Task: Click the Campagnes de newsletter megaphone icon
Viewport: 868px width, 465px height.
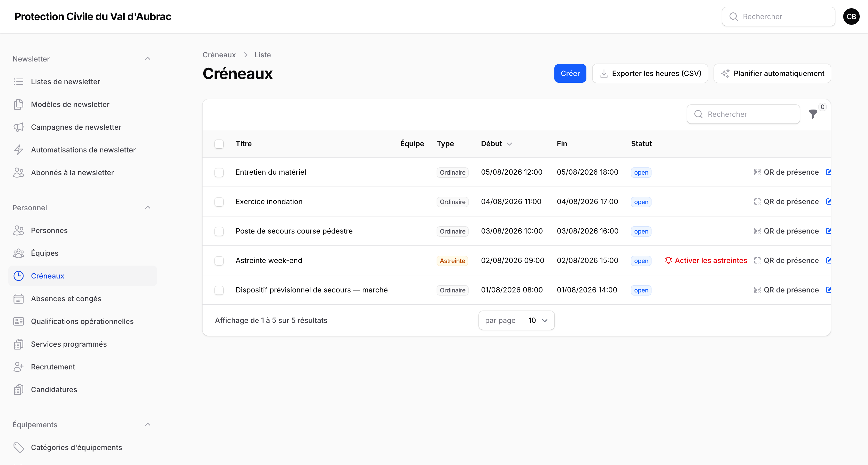Action: [x=19, y=127]
